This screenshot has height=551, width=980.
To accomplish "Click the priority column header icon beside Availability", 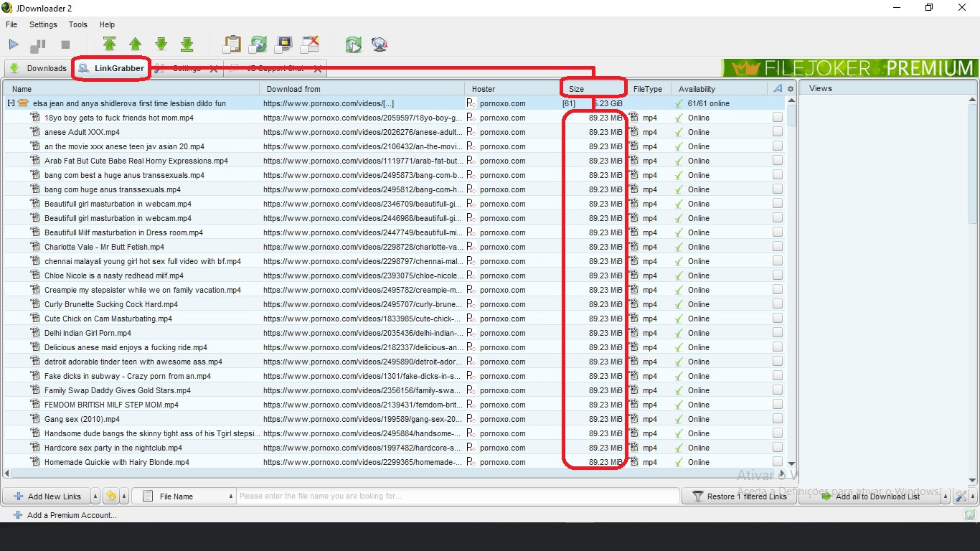I will pos(778,89).
